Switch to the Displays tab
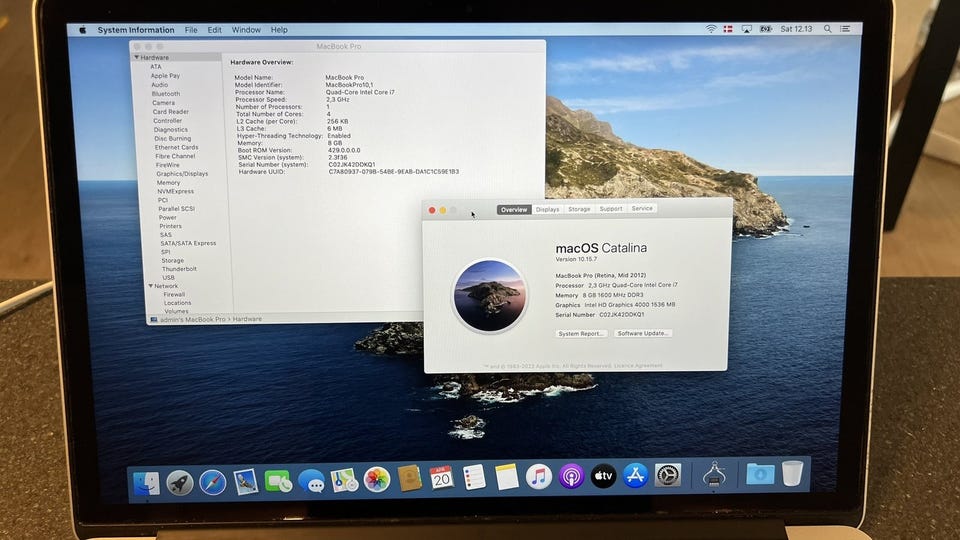960x540 pixels. point(547,209)
